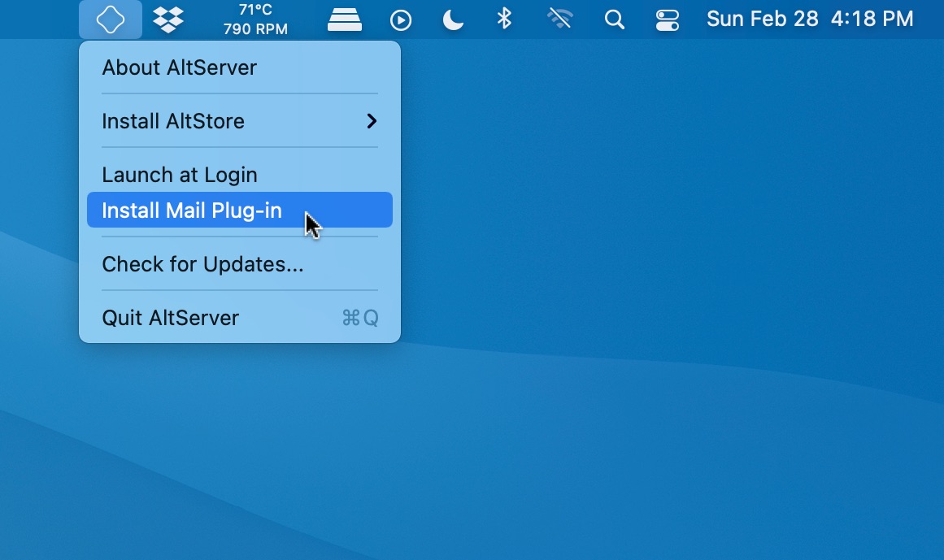Toggle Do Not Disturb moon icon
Screen dimensions: 944x560
click(453, 20)
